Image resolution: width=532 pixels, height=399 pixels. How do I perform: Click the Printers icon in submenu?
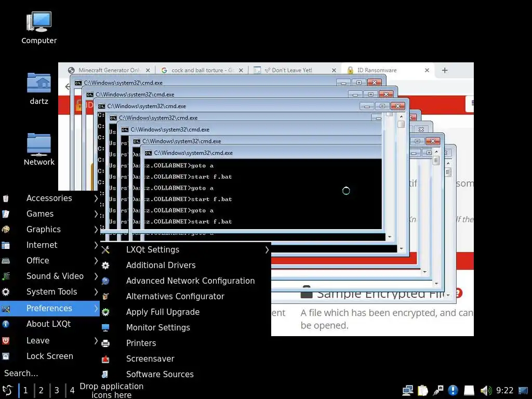pos(105,343)
